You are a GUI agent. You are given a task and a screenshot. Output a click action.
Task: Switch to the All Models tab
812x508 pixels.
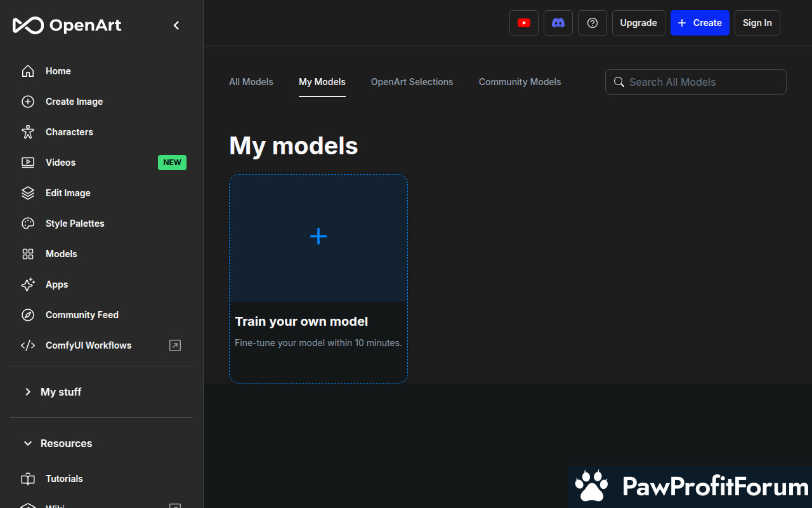pos(251,82)
